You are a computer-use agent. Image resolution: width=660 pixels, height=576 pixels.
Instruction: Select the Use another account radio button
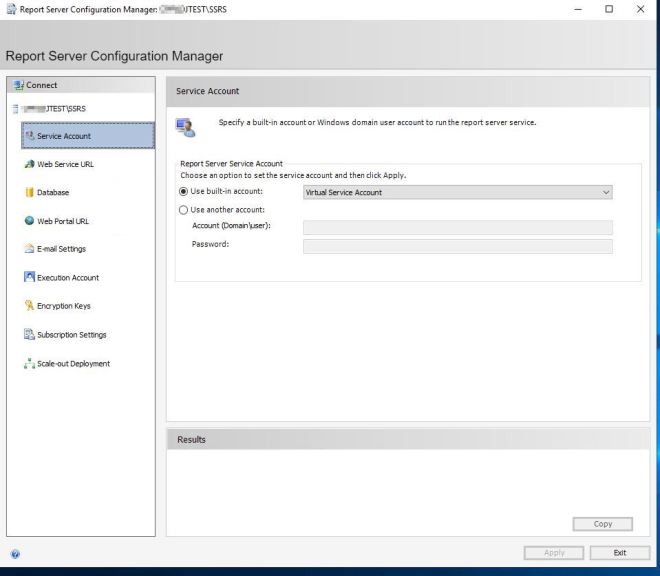pos(184,210)
